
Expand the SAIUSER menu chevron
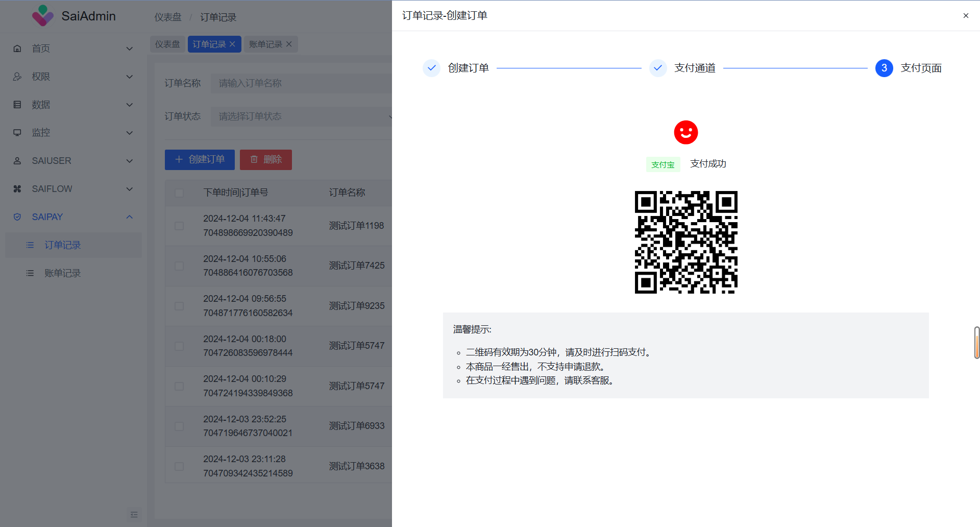pos(130,161)
